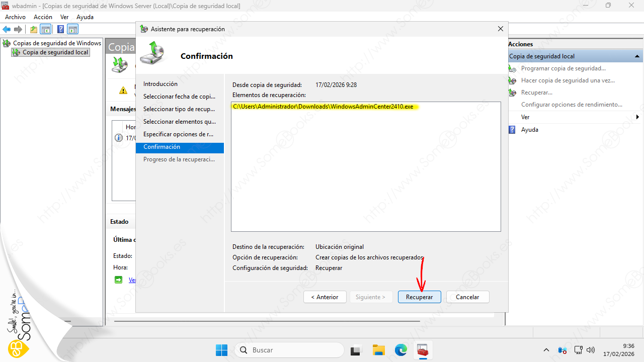Open the Archivo menu
Viewport: 644px width, 362px height.
coord(15,17)
